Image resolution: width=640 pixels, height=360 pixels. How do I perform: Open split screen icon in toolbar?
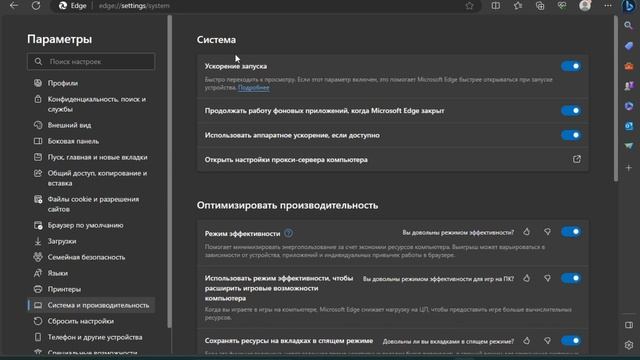[496, 6]
